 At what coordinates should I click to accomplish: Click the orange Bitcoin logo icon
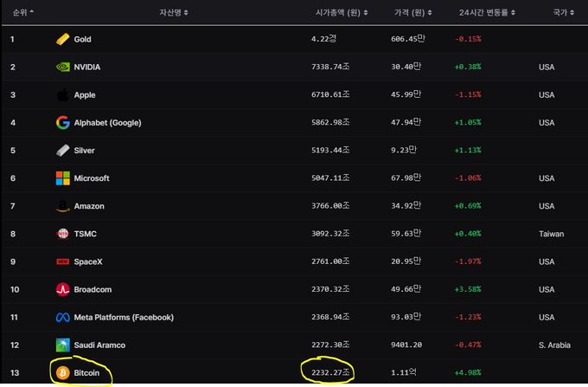pos(62,373)
